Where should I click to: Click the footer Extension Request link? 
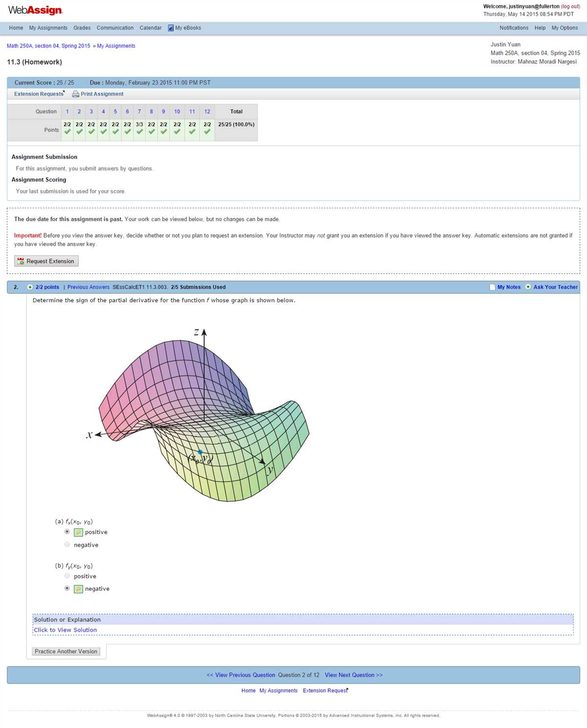[325, 690]
